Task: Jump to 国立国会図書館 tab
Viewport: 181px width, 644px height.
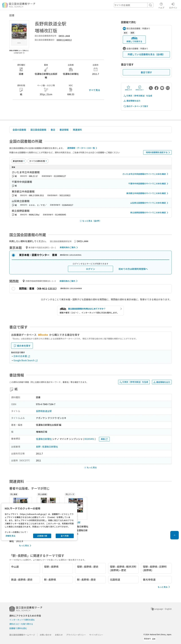Action: tap(38, 130)
